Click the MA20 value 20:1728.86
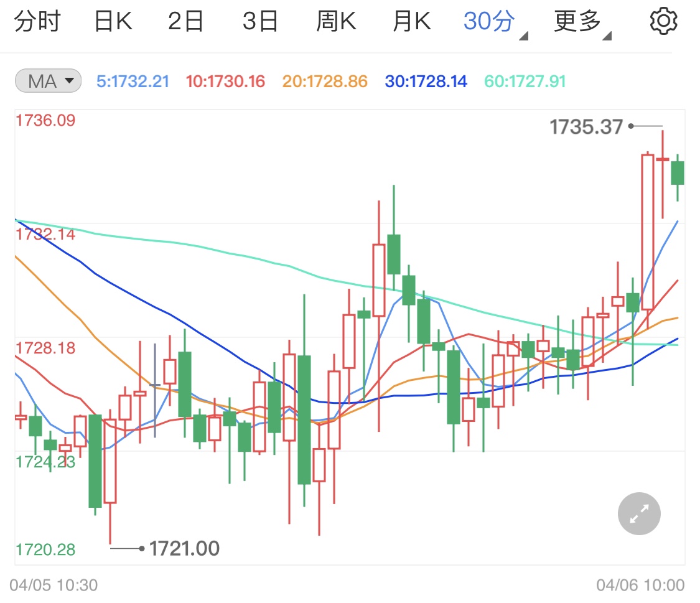Image resolution: width=700 pixels, height=603 pixels. (325, 82)
